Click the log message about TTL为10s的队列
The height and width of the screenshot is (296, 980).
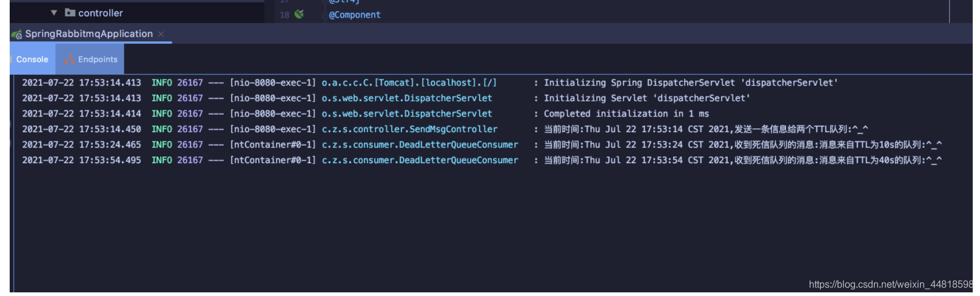pyautogui.click(x=743, y=145)
